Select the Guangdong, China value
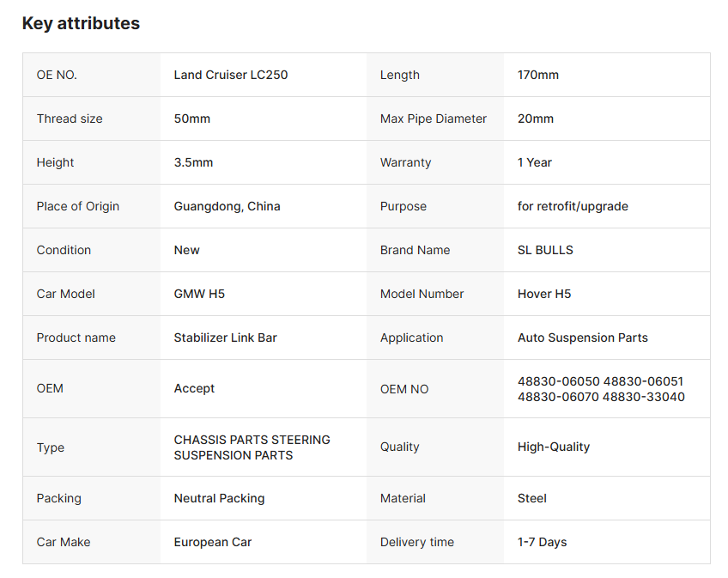The image size is (728, 578). click(x=227, y=206)
